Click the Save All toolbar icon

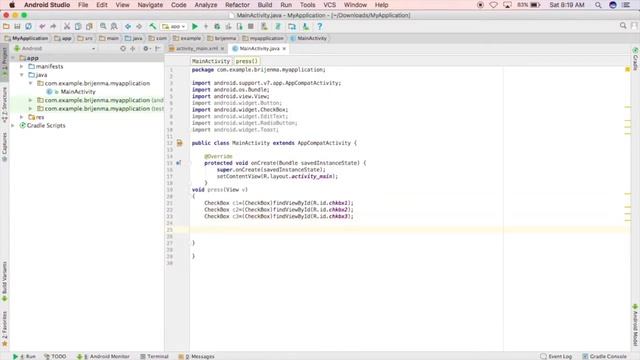(x=17, y=27)
